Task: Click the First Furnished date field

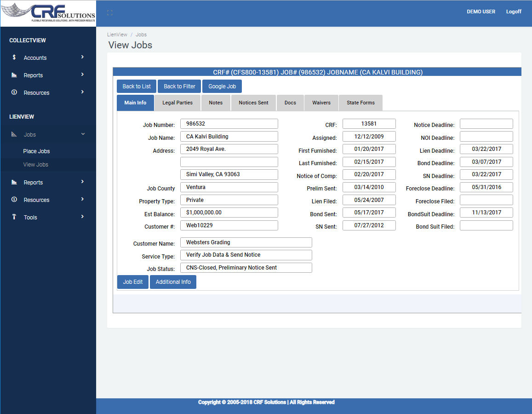Action: tap(369, 149)
